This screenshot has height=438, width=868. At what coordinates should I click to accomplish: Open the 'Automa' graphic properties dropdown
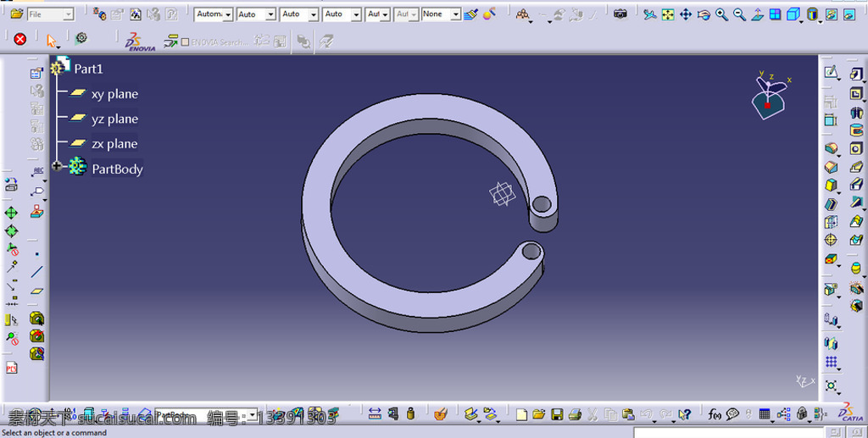227,14
